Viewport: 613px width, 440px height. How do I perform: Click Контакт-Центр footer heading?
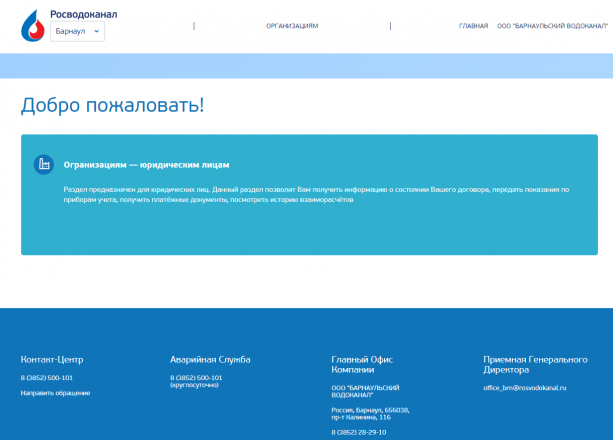(x=52, y=359)
